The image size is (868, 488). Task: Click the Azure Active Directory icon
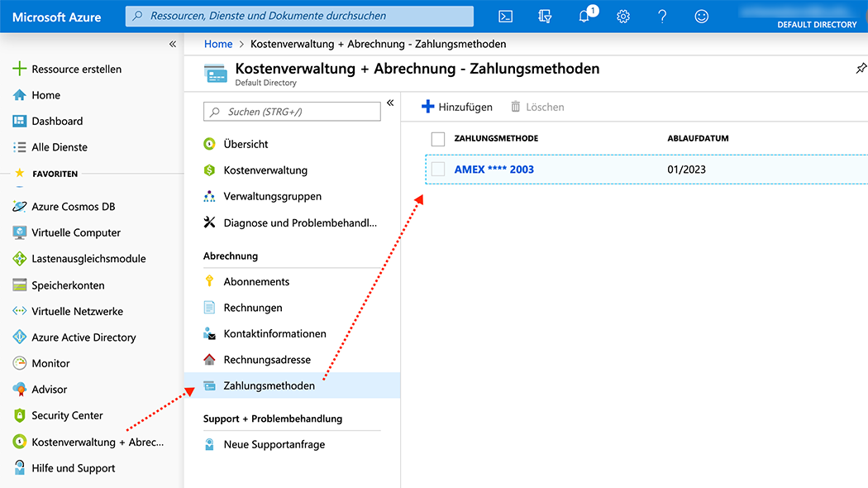click(x=19, y=337)
